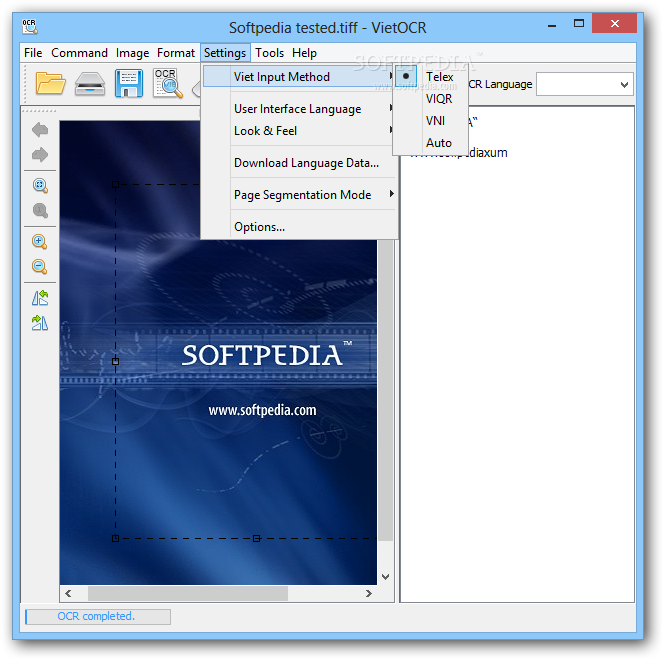Image resolution: width=664 pixels, height=660 pixels.
Task: Expand Page Segmentation Mode submenu
Action: click(299, 195)
